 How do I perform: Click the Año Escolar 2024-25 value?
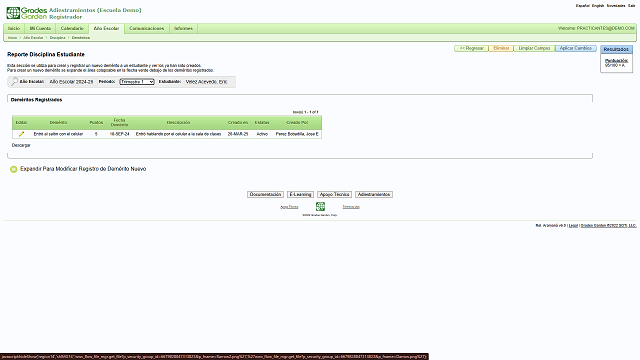pyautogui.click(x=71, y=82)
